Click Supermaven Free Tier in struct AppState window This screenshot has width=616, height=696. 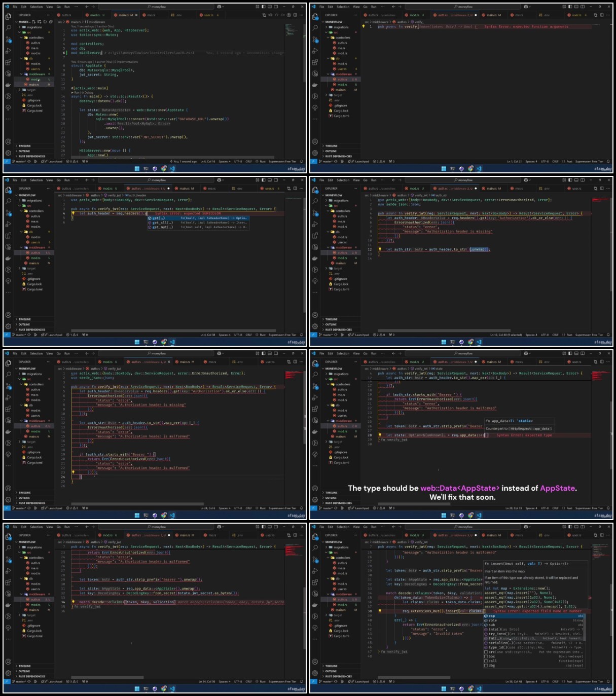(x=283, y=161)
